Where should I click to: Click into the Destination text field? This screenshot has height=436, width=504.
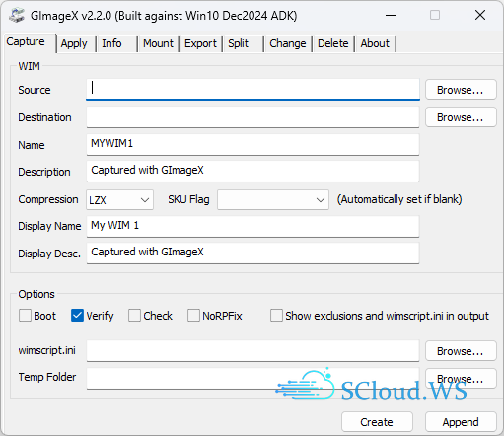click(252, 117)
